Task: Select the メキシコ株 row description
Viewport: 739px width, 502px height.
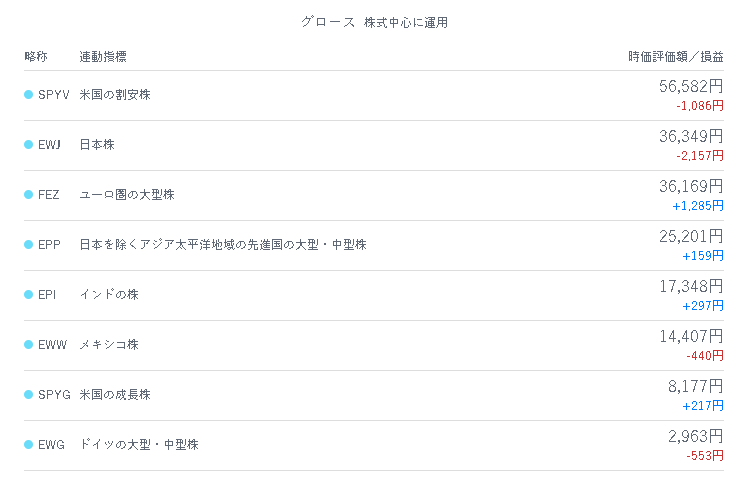Action: 109,345
